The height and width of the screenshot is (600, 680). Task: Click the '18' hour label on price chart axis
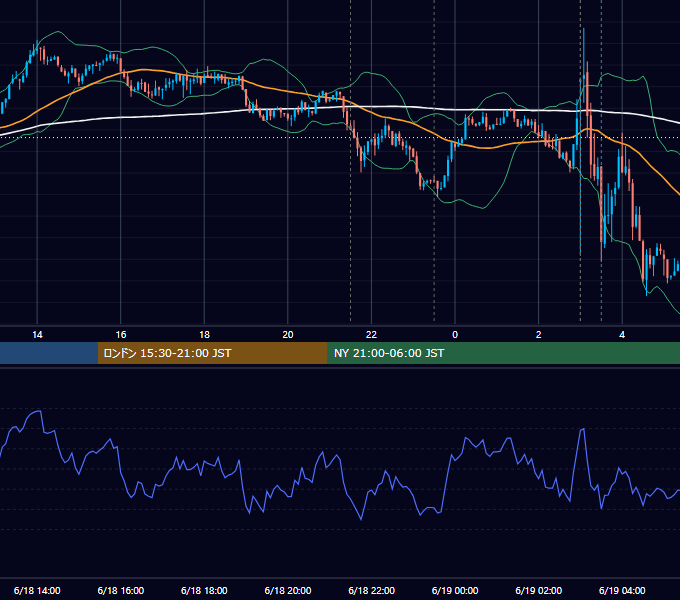(x=204, y=335)
